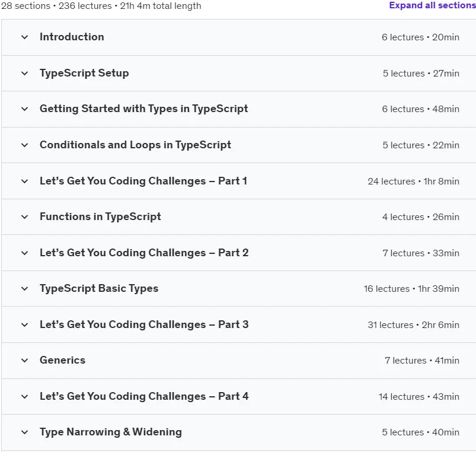
Task: Select Conditionals and Loops in TypeScript title
Action: click(x=135, y=145)
